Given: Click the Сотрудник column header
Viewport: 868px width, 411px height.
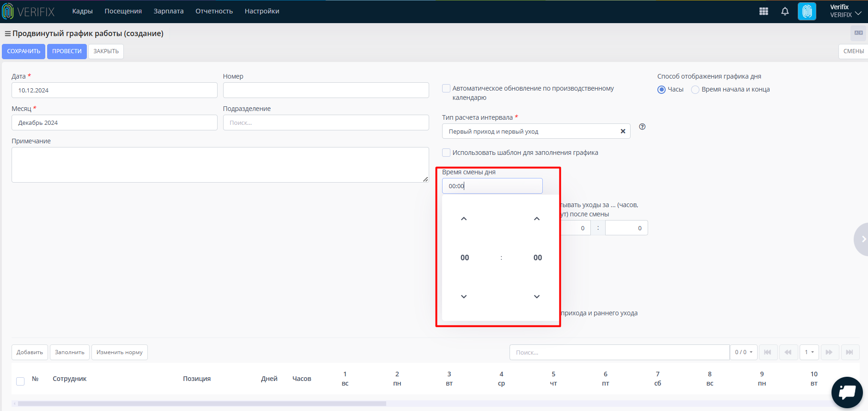Looking at the screenshot, I should click(70, 379).
